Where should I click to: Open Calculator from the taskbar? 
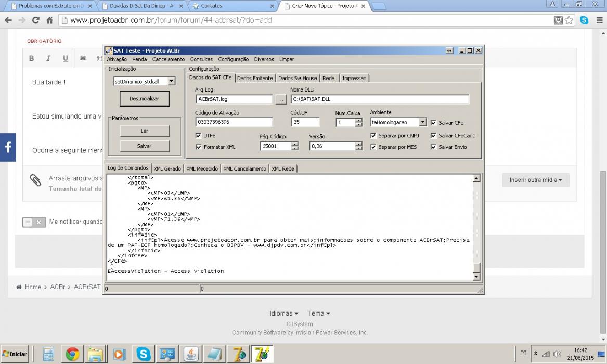(x=48, y=354)
